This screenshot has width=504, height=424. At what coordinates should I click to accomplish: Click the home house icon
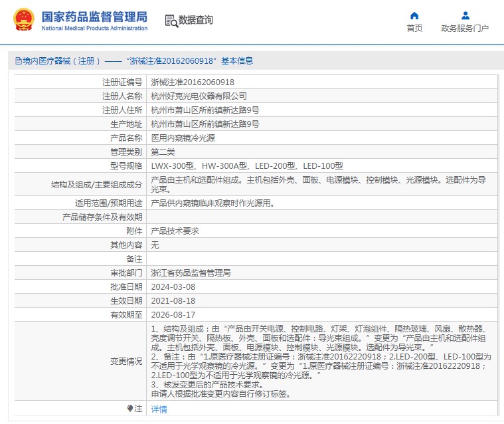(414, 15)
